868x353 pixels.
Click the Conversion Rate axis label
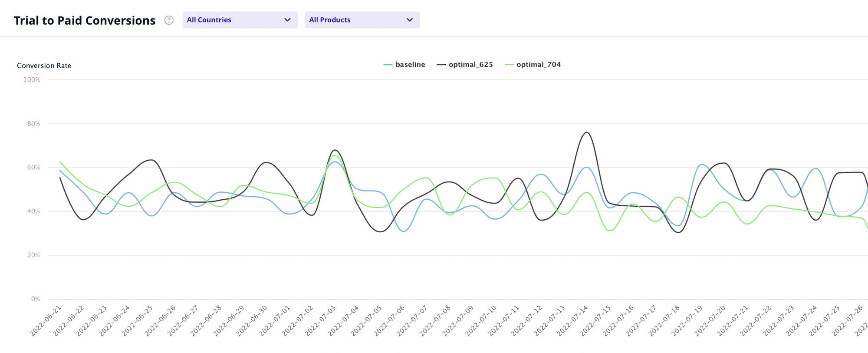click(44, 66)
